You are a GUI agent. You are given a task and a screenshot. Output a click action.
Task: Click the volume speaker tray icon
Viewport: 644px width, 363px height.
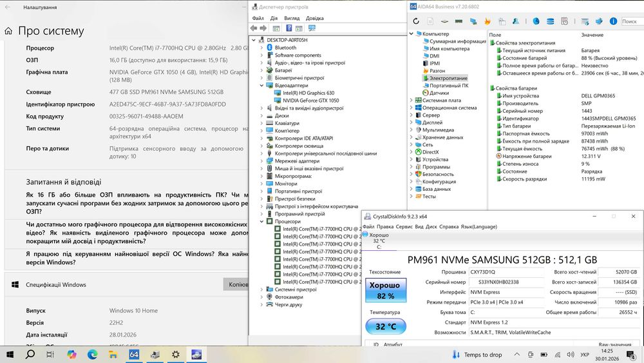click(x=571, y=355)
